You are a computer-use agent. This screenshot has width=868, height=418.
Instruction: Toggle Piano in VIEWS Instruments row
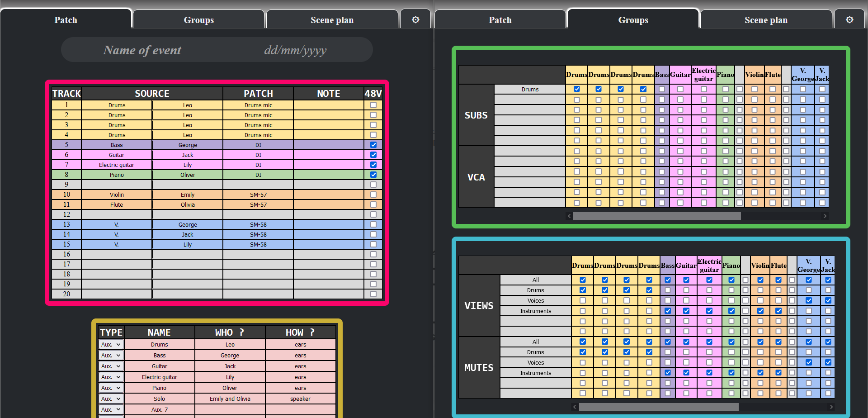(731, 311)
